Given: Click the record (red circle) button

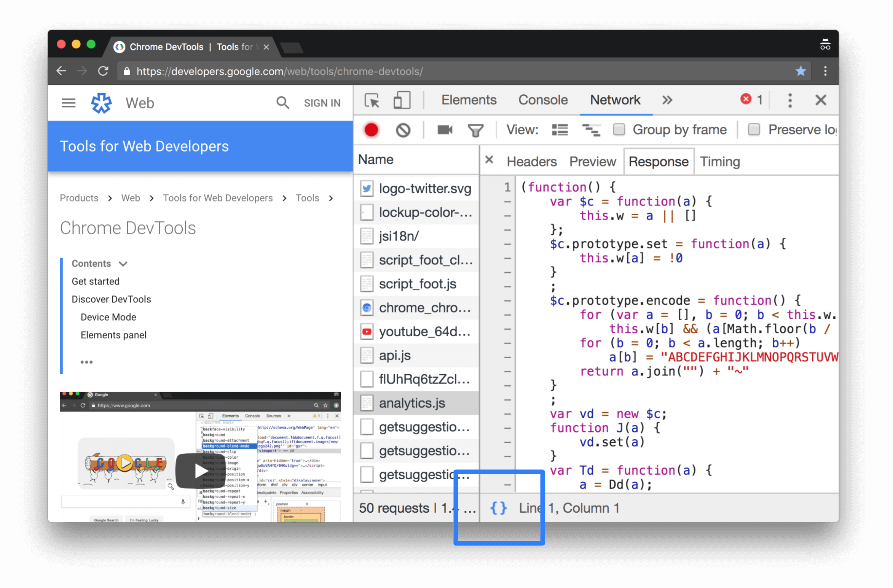Looking at the screenshot, I should [370, 129].
